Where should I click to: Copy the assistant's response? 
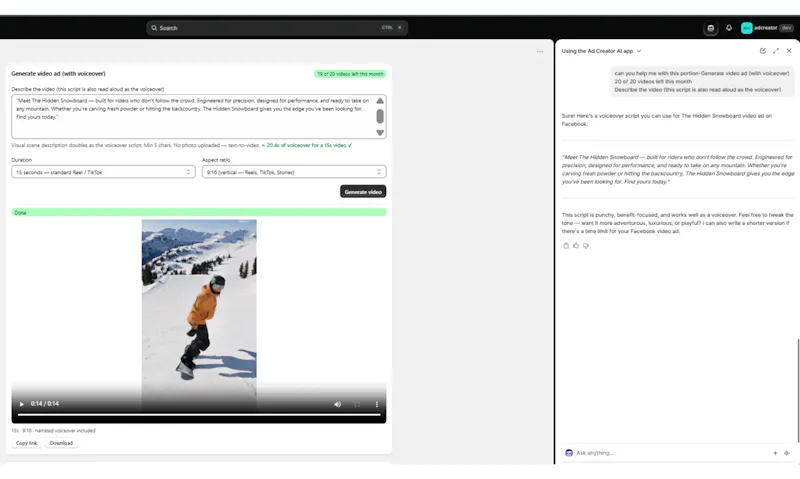(x=566, y=246)
